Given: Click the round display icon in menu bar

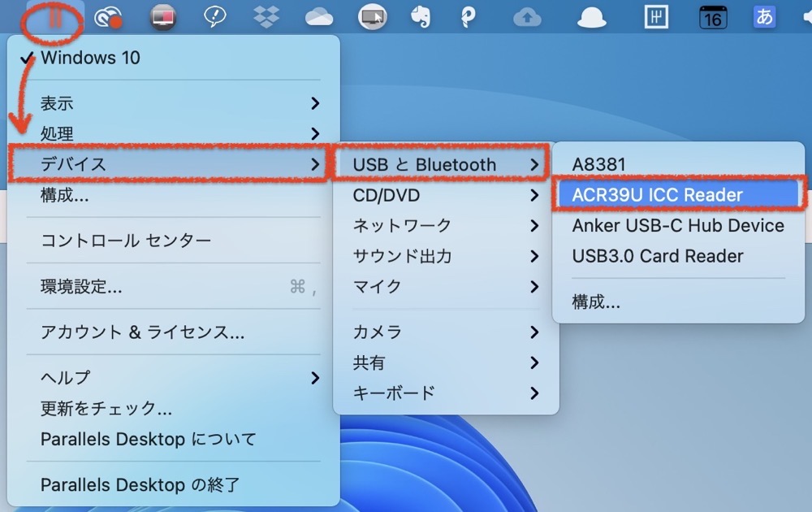Looking at the screenshot, I should point(162,17).
